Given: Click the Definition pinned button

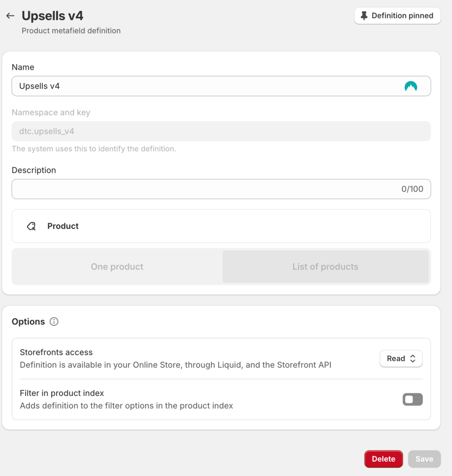Looking at the screenshot, I should [397, 16].
